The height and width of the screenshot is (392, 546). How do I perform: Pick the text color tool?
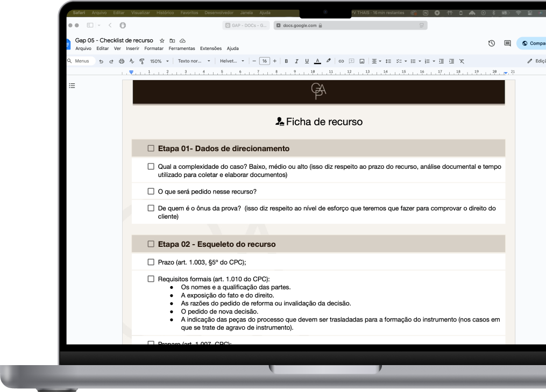click(317, 61)
